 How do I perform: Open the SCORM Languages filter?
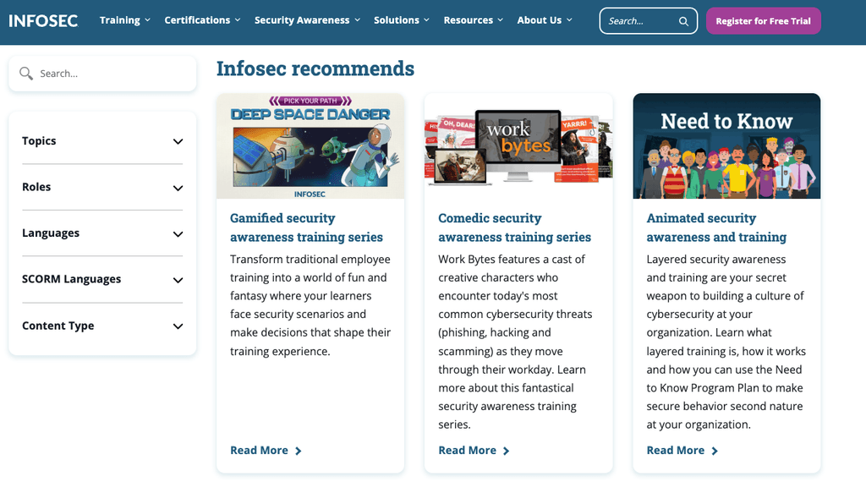(178, 280)
